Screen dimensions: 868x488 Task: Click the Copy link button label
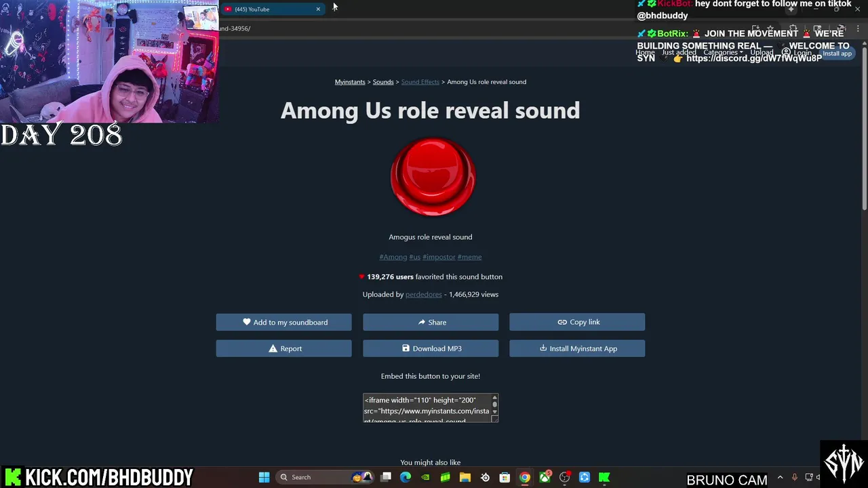585,322
